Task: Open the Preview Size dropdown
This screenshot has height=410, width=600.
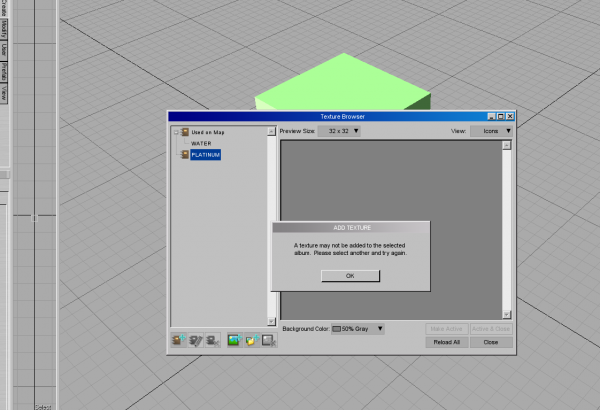Action: click(339, 130)
